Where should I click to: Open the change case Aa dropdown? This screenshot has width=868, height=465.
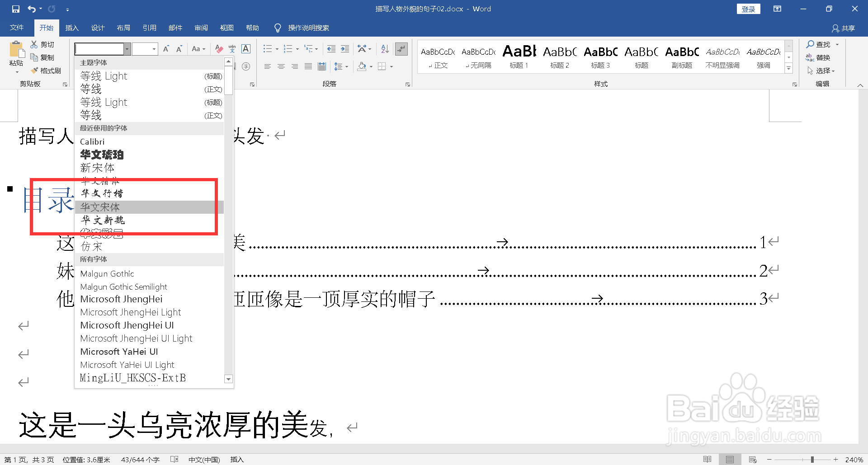point(198,49)
